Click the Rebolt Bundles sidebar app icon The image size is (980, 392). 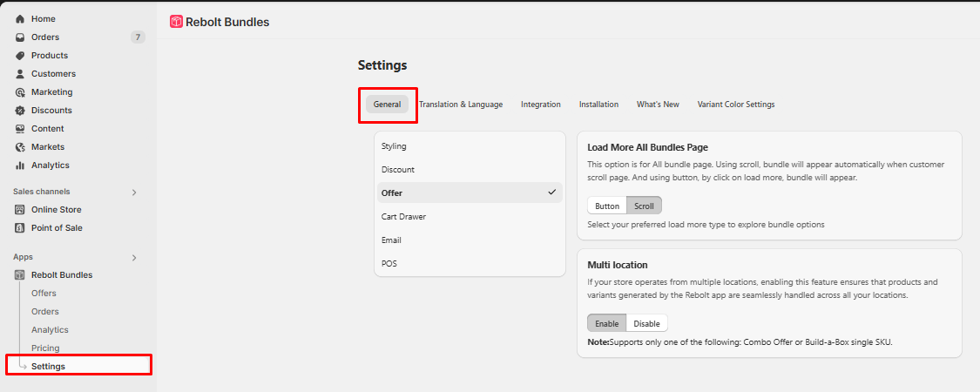[20, 274]
